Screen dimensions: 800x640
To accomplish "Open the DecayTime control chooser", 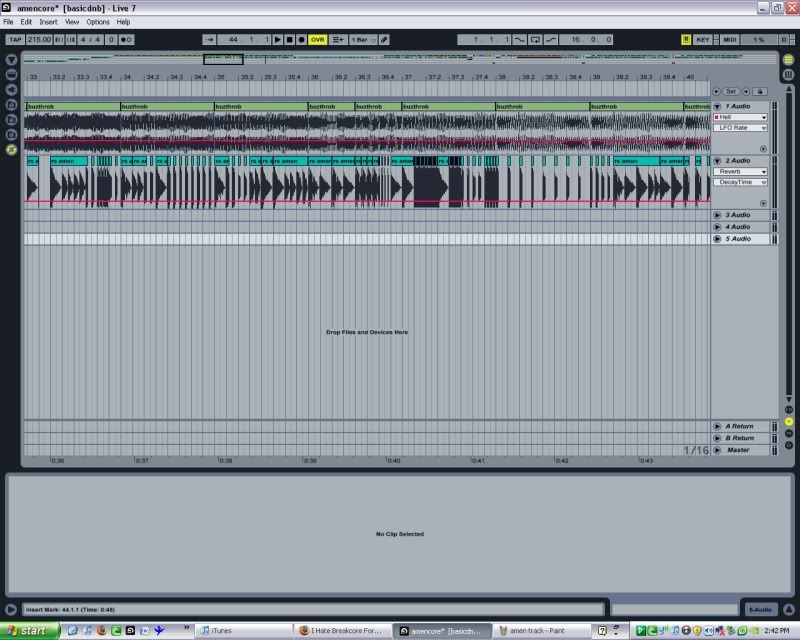I will coord(740,182).
